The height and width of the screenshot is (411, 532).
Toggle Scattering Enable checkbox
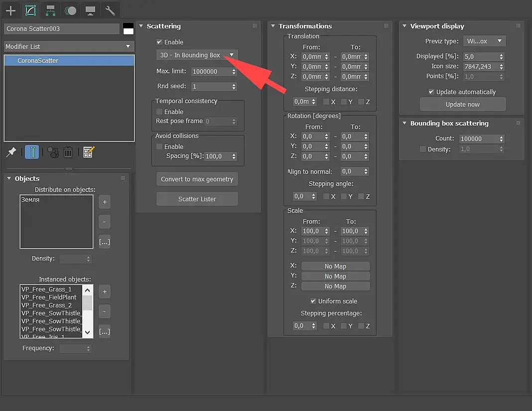(159, 42)
